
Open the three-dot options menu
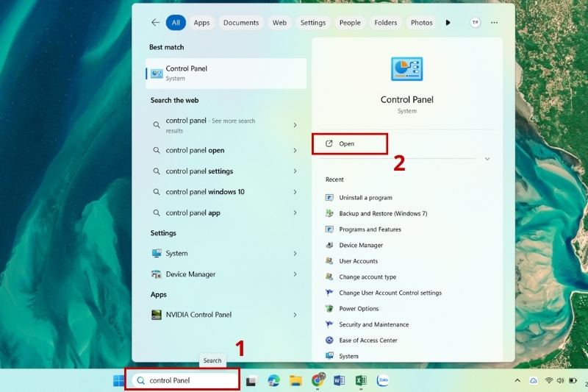coord(494,23)
